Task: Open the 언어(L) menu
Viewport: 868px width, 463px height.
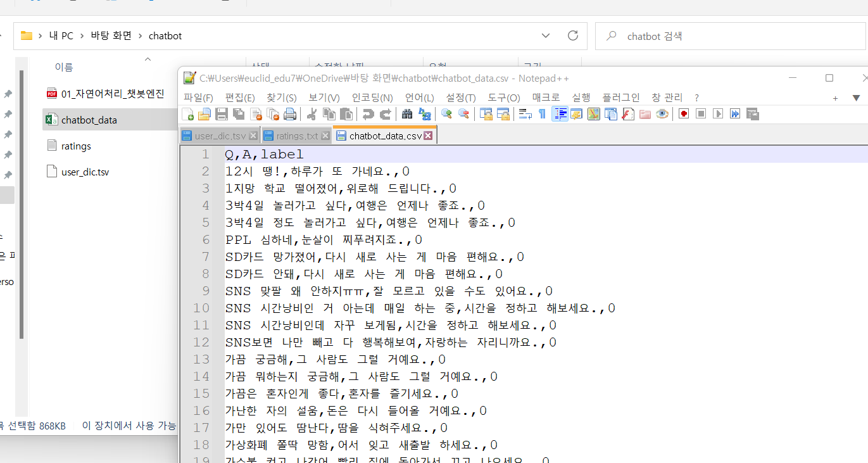Action: (x=420, y=98)
